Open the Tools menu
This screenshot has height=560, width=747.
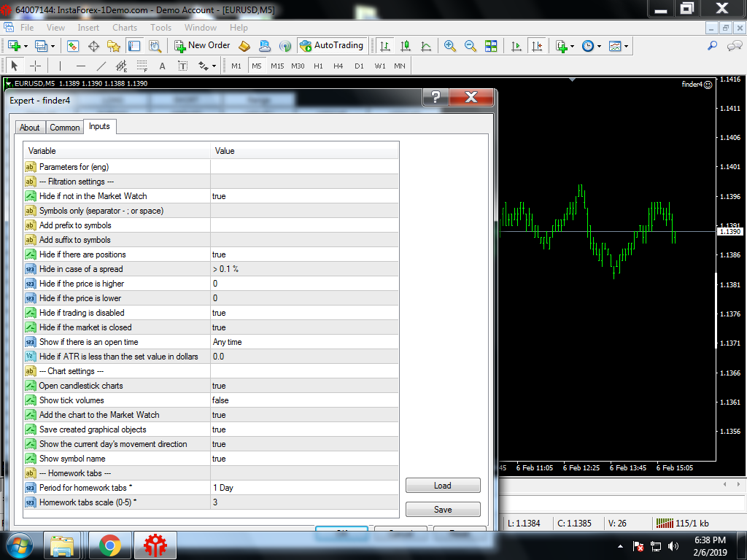160,28
